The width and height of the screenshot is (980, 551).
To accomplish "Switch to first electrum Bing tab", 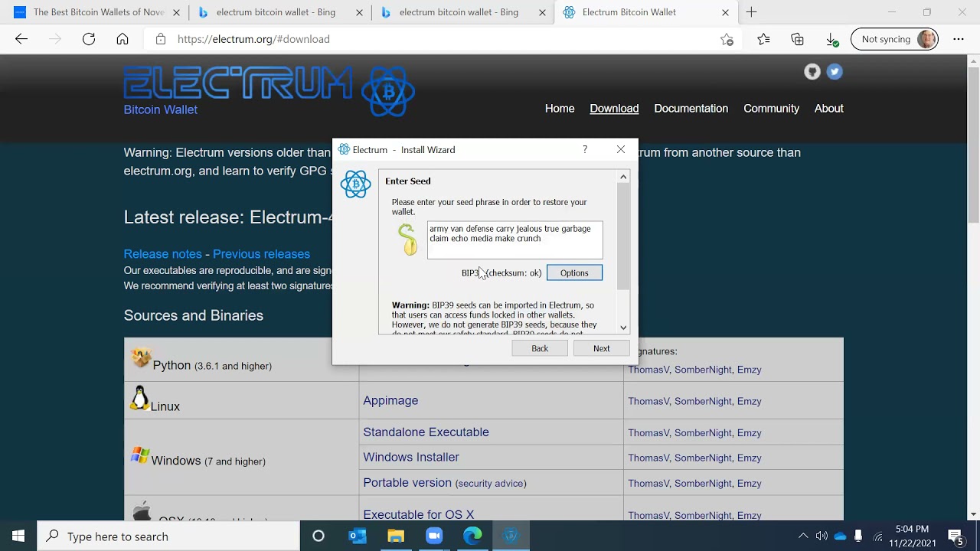I will 280,12.
